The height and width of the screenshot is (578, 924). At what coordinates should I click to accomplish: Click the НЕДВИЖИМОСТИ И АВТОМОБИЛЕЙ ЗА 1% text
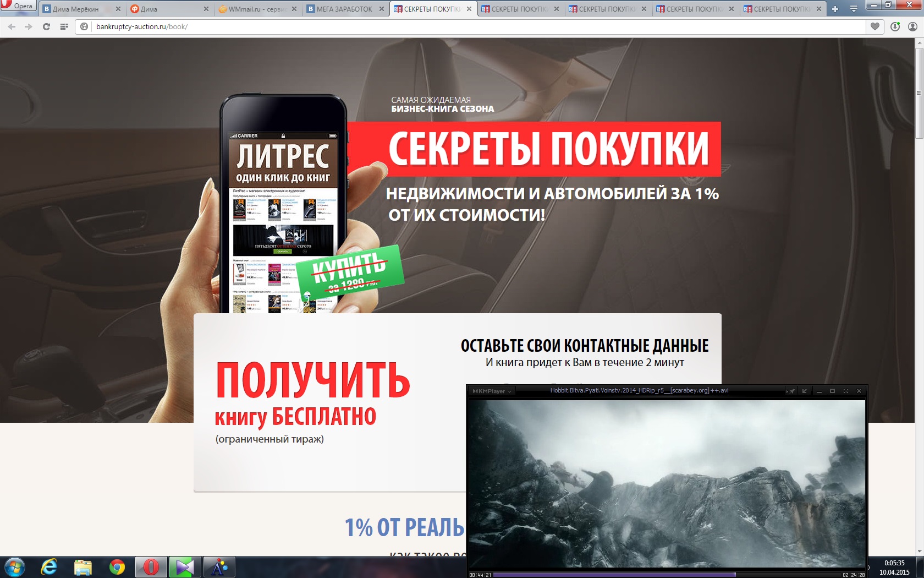pyautogui.click(x=552, y=194)
